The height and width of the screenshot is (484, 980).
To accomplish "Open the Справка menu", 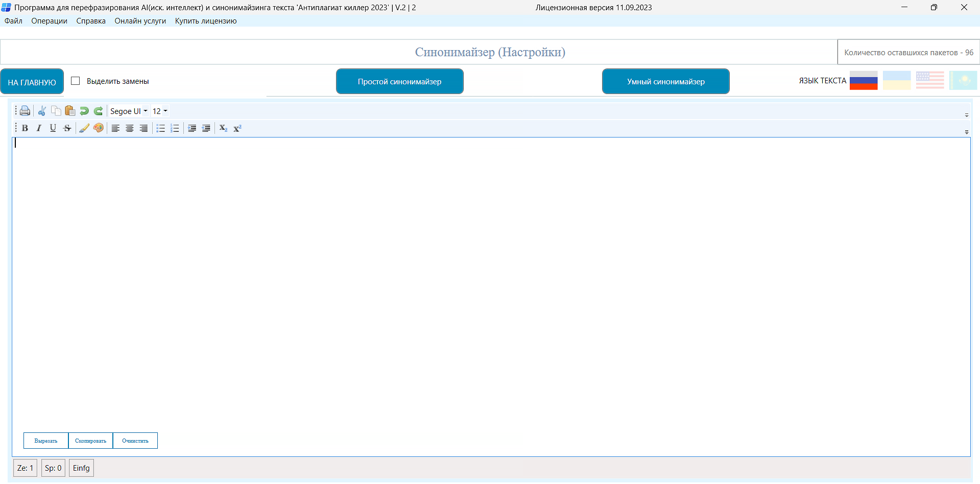I will [x=91, y=21].
